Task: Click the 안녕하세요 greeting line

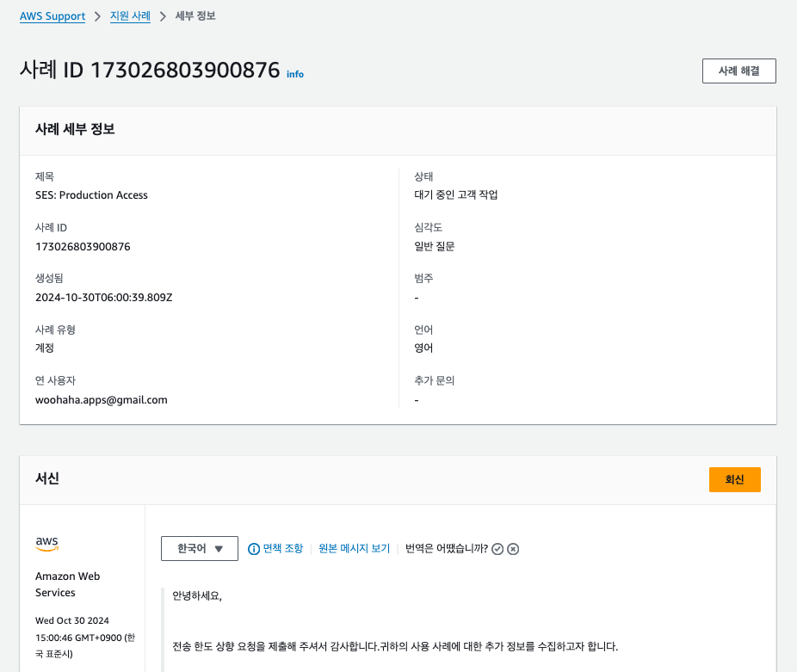Action: [197, 595]
